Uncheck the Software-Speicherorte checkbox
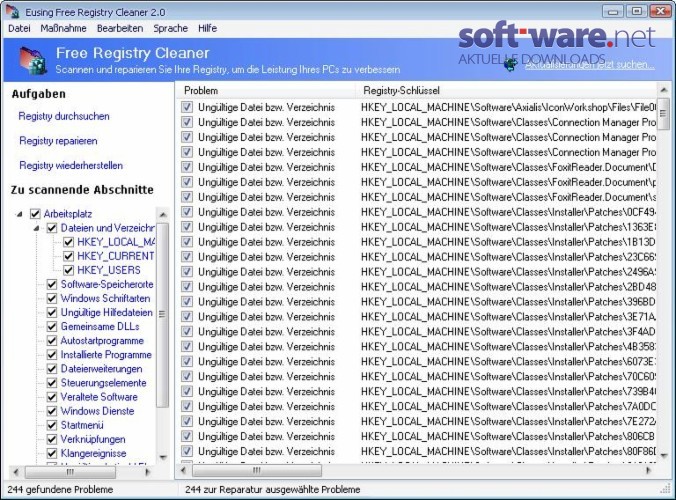The height and width of the screenshot is (500, 676). pyautogui.click(x=52, y=284)
